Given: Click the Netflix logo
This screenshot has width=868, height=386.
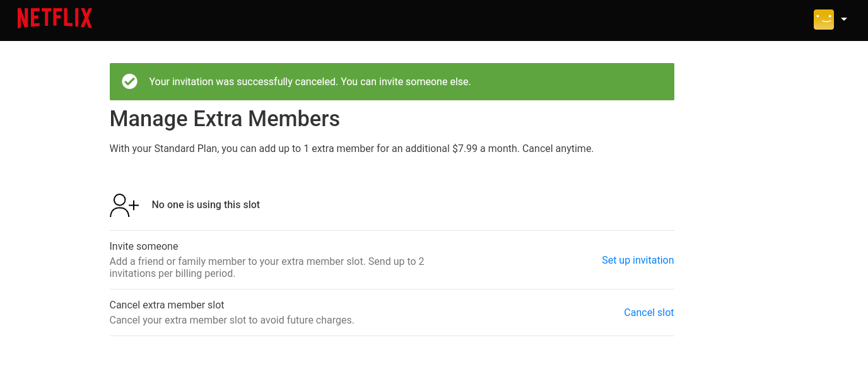Looking at the screenshot, I should click(55, 19).
